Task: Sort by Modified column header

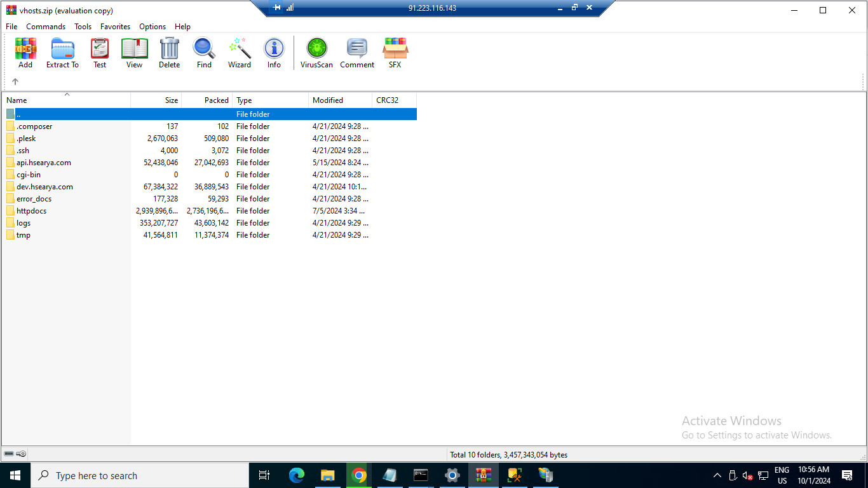Action: [x=328, y=100]
